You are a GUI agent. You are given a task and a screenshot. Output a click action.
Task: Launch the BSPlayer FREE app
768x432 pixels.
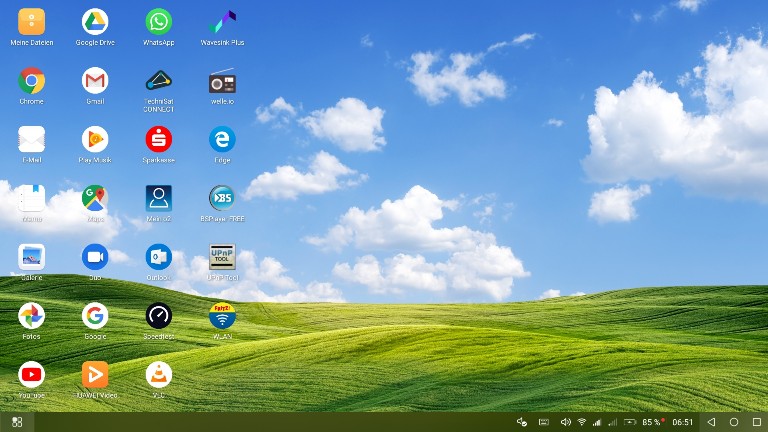pos(222,198)
